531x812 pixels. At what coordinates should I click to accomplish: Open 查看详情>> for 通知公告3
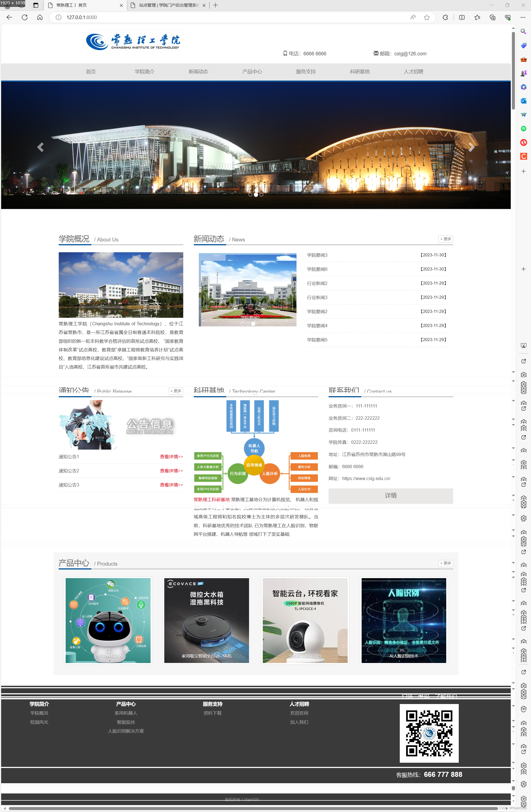tap(171, 485)
